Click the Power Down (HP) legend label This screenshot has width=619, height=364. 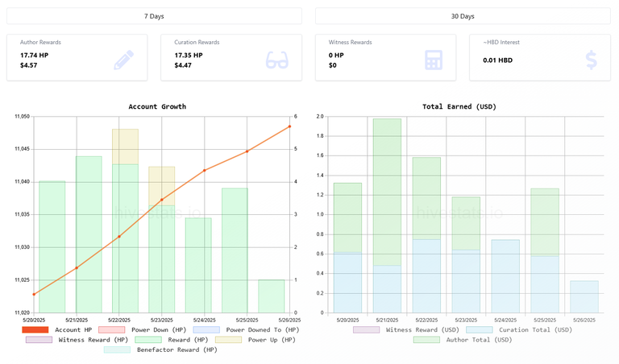(159, 329)
